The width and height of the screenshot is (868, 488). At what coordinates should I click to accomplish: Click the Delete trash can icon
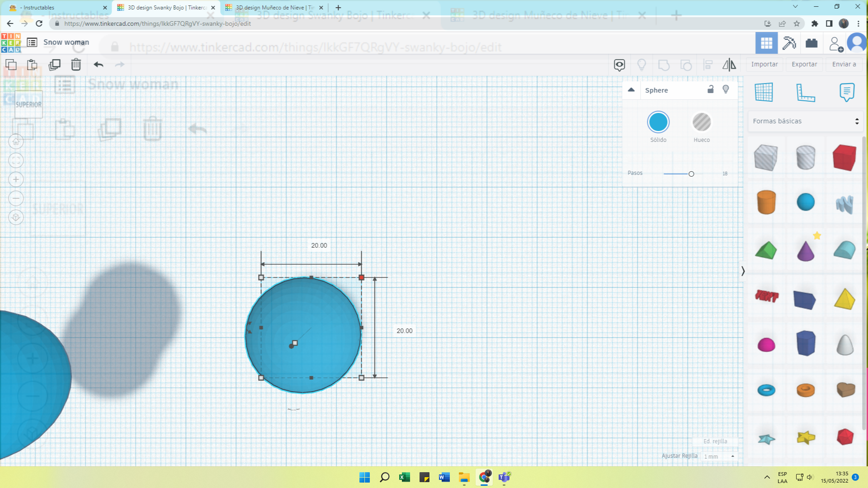click(76, 65)
